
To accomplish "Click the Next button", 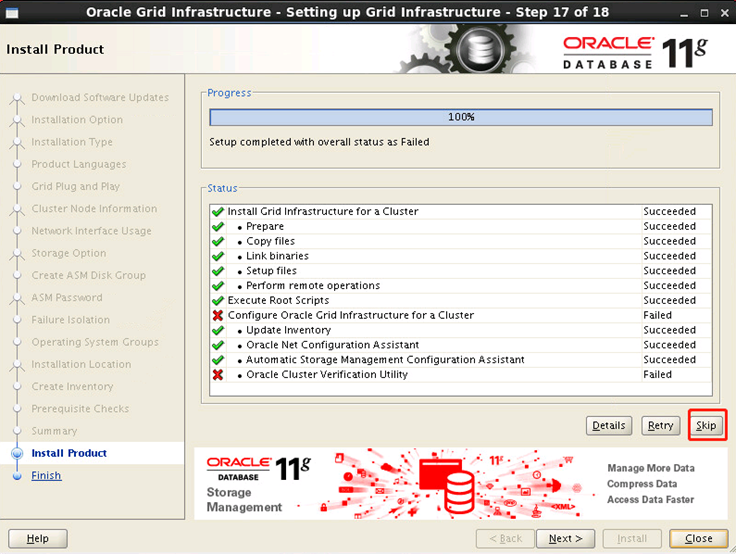I will click(565, 539).
